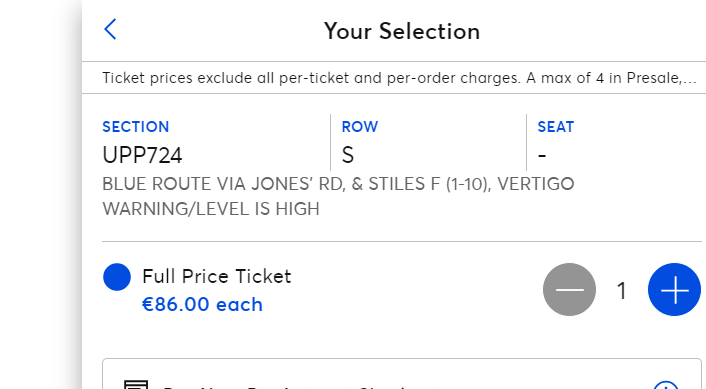Go back using the blue chevron arrow
The image size is (706, 389).
pos(110,30)
